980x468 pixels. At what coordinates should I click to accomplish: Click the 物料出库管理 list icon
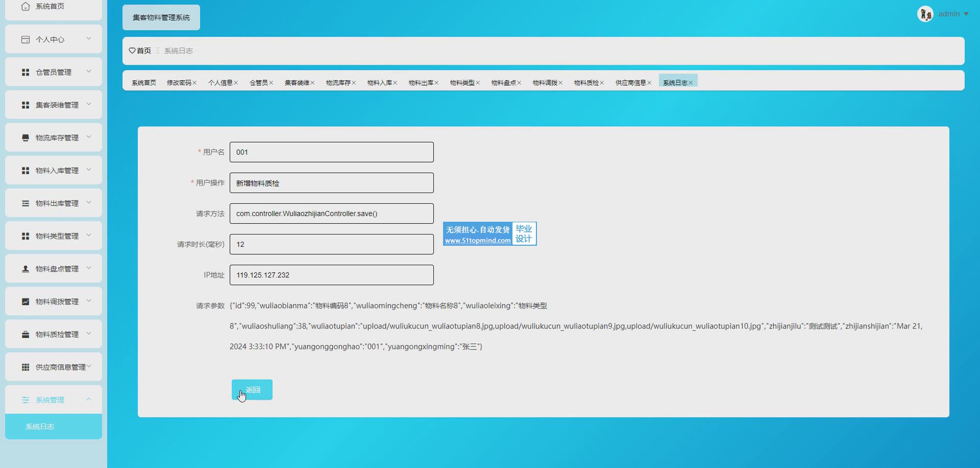(x=26, y=203)
